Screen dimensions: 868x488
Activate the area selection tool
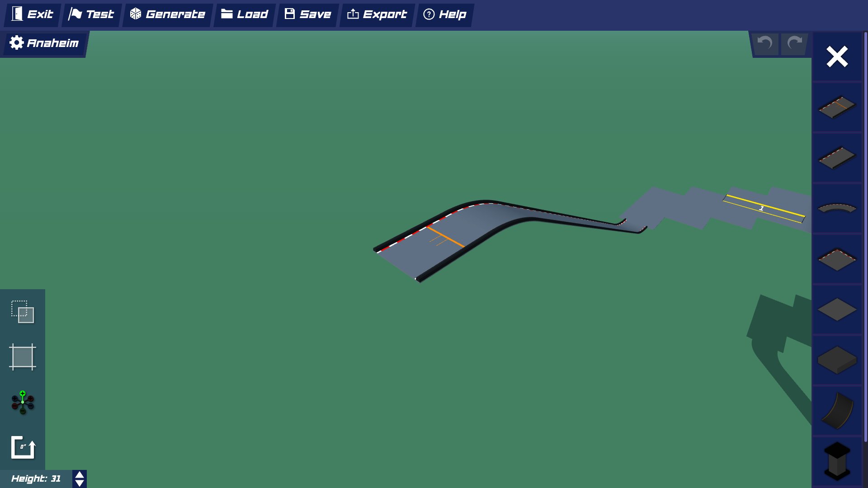22,357
